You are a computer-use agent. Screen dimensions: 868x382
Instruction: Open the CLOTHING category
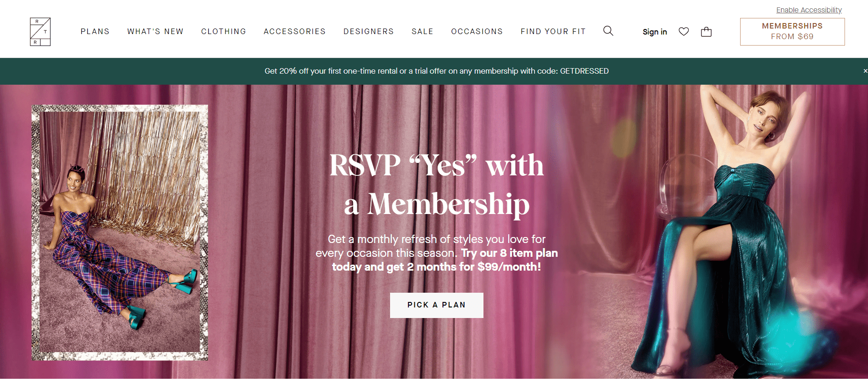click(224, 31)
